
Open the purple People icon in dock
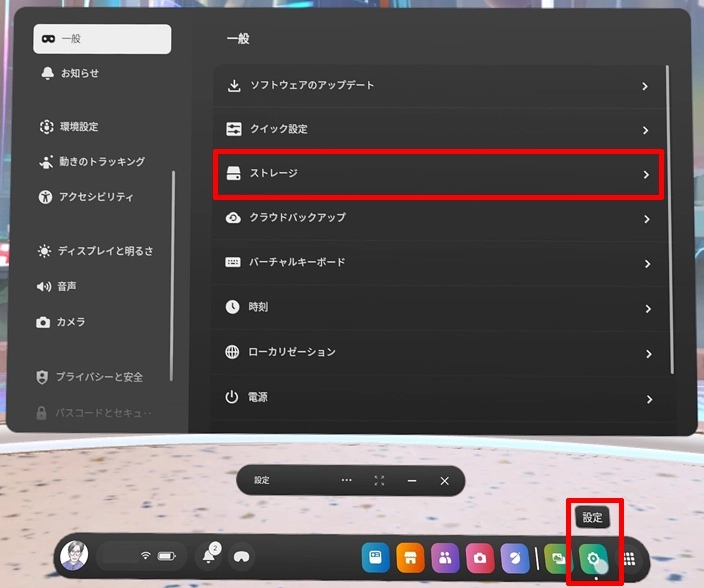(445, 558)
